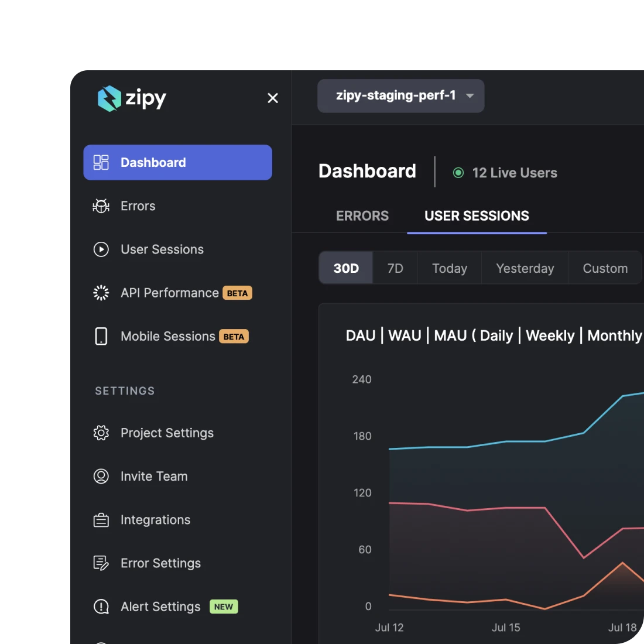Click the Errors bug icon
Screen dimensions: 644x644
pos(101,205)
